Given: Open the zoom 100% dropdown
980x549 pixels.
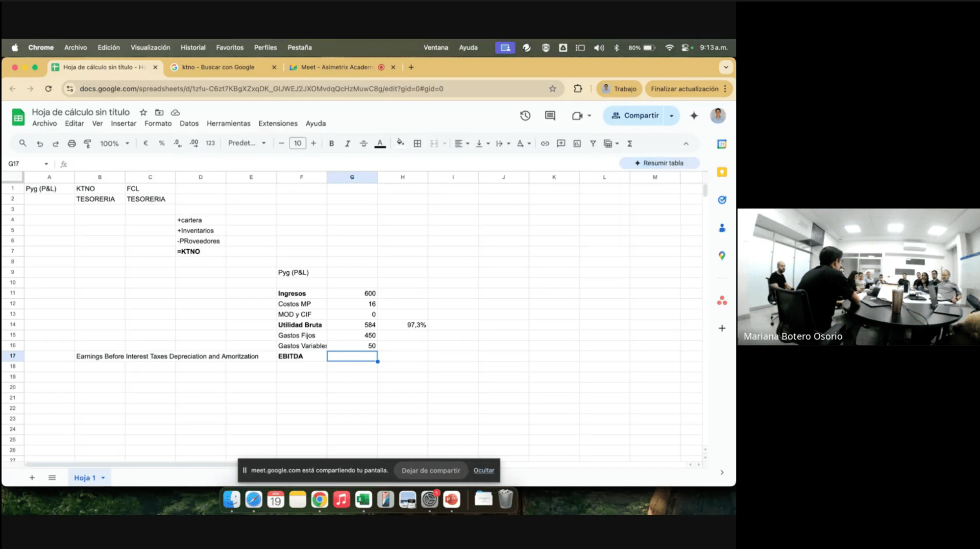Looking at the screenshot, I should 115,143.
